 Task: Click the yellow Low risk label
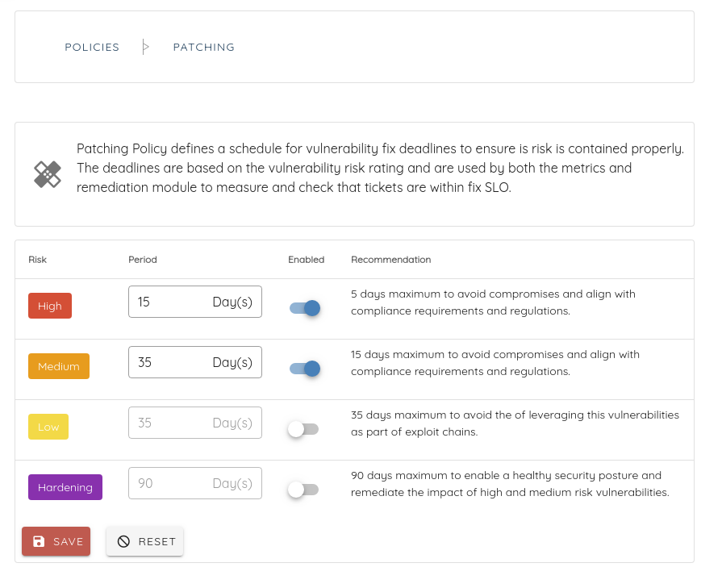pos(48,427)
